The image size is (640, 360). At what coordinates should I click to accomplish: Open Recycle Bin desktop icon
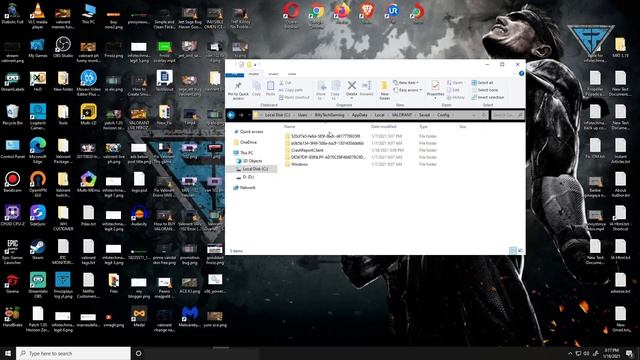pos(12,115)
